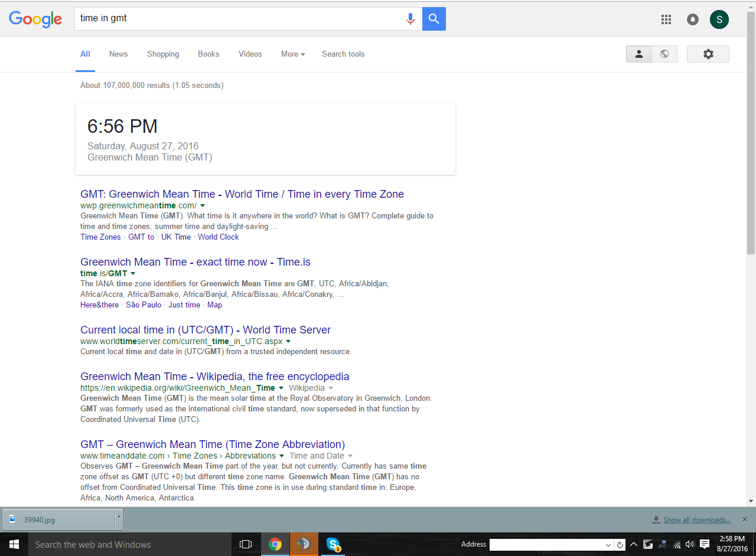Switch to the Shopping tab
Image resolution: width=756 pixels, height=556 pixels.
[163, 54]
